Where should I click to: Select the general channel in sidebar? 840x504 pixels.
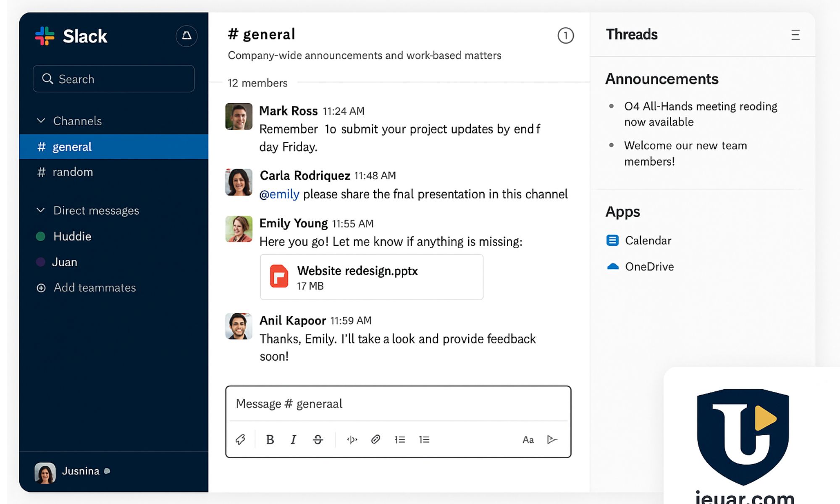[72, 147]
